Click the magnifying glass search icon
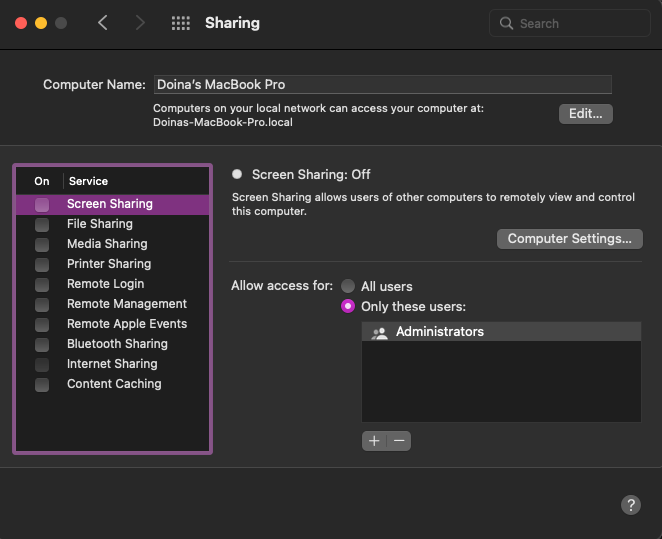 tap(506, 23)
